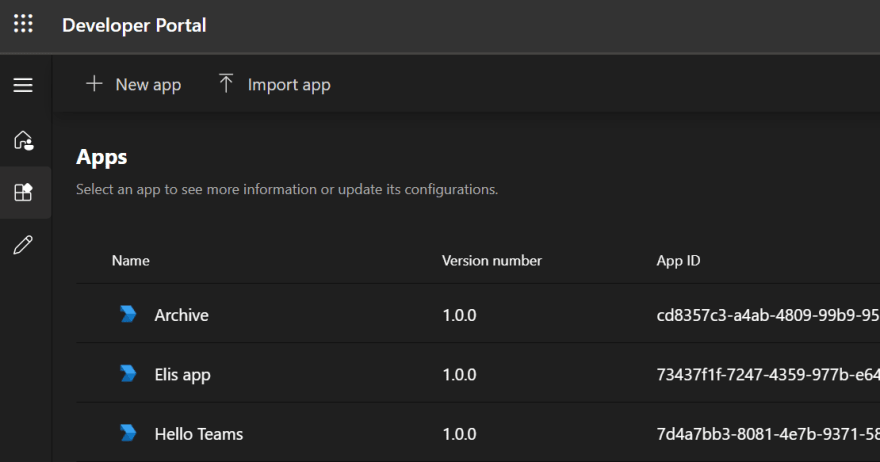Viewport: 880px width, 462px height.
Task: Open the Apps section sidebar icon
Action: point(24,193)
